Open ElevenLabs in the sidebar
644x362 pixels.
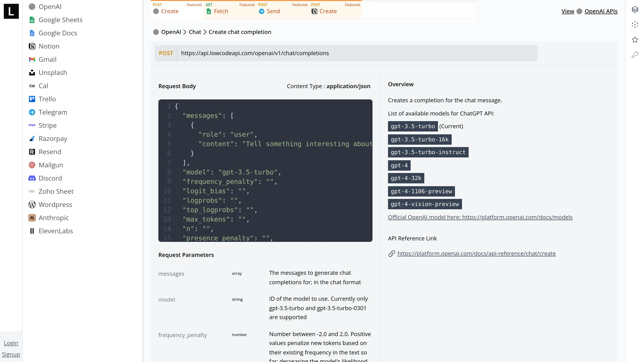(x=51, y=231)
